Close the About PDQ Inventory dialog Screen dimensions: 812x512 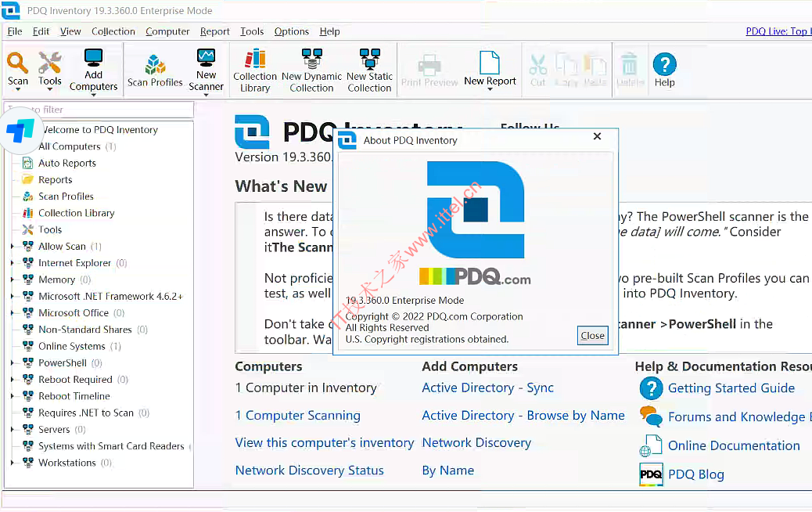click(x=597, y=136)
